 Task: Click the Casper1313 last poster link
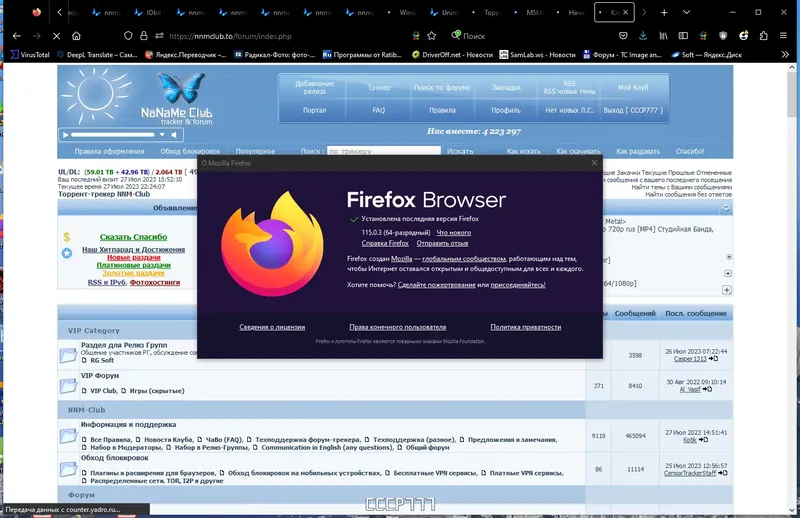[x=690, y=359]
